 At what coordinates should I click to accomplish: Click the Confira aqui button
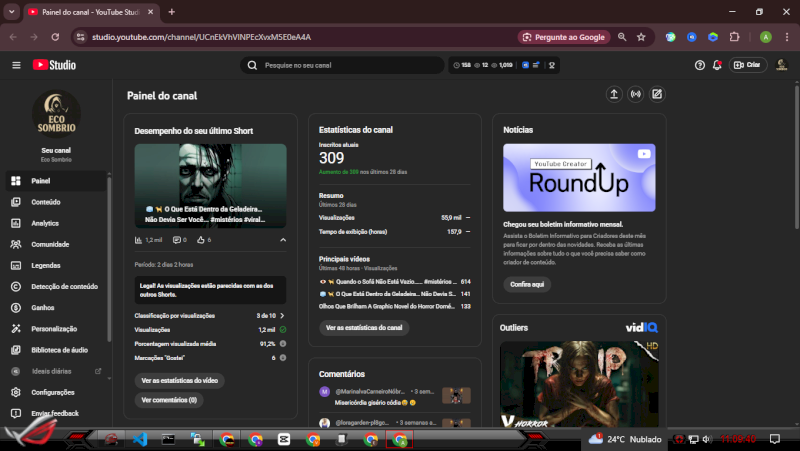coord(527,284)
